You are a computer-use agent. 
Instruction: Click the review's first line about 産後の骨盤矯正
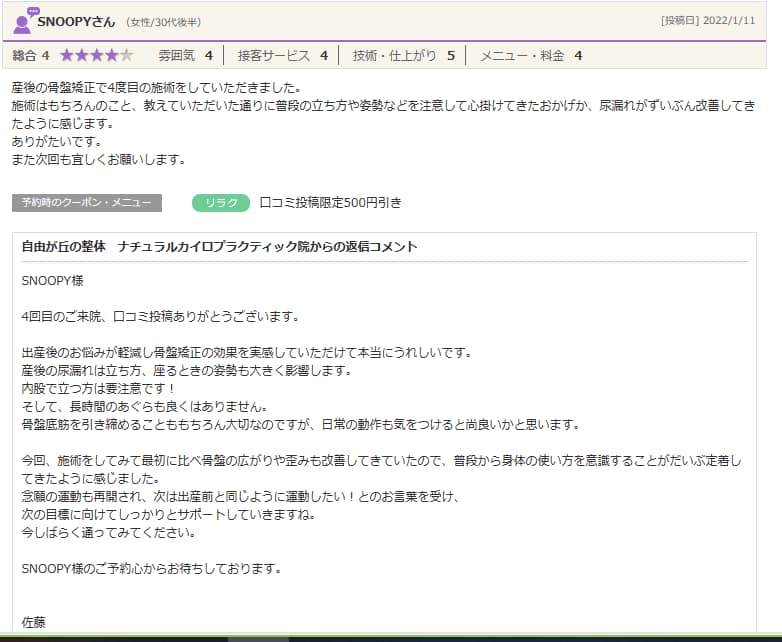click(156, 88)
